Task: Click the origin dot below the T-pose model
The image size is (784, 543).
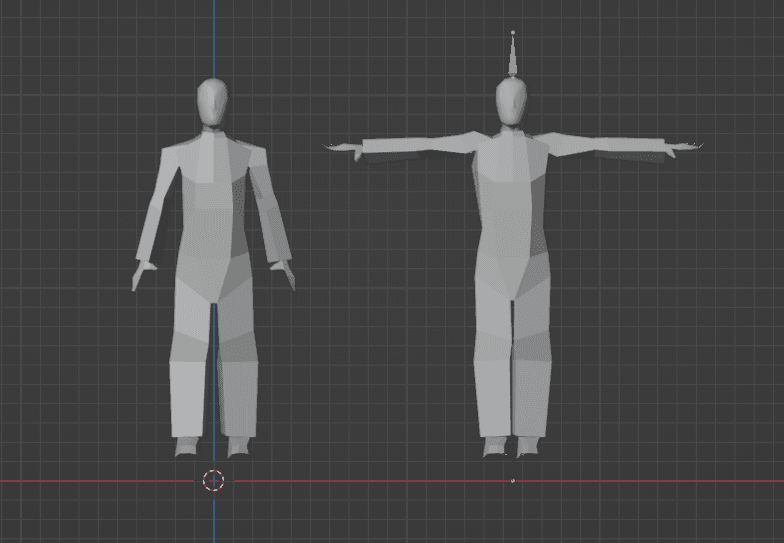Action: point(512,481)
